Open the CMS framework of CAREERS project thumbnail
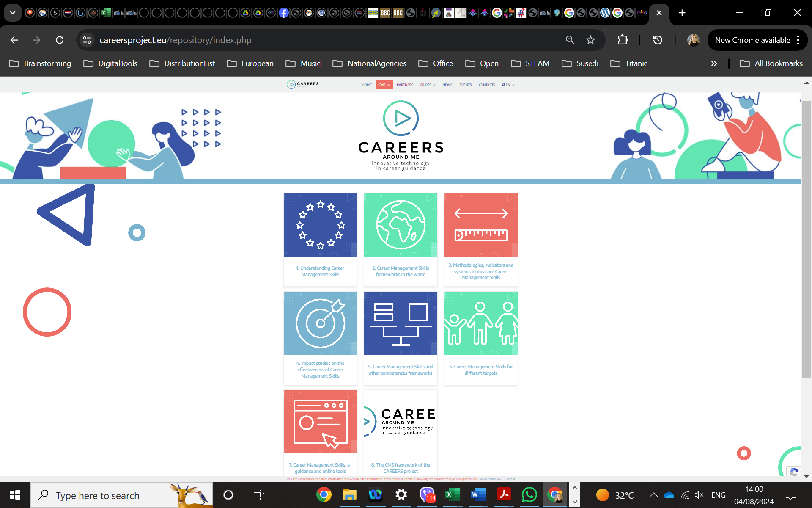The width and height of the screenshot is (812, 508). (401, 422)
